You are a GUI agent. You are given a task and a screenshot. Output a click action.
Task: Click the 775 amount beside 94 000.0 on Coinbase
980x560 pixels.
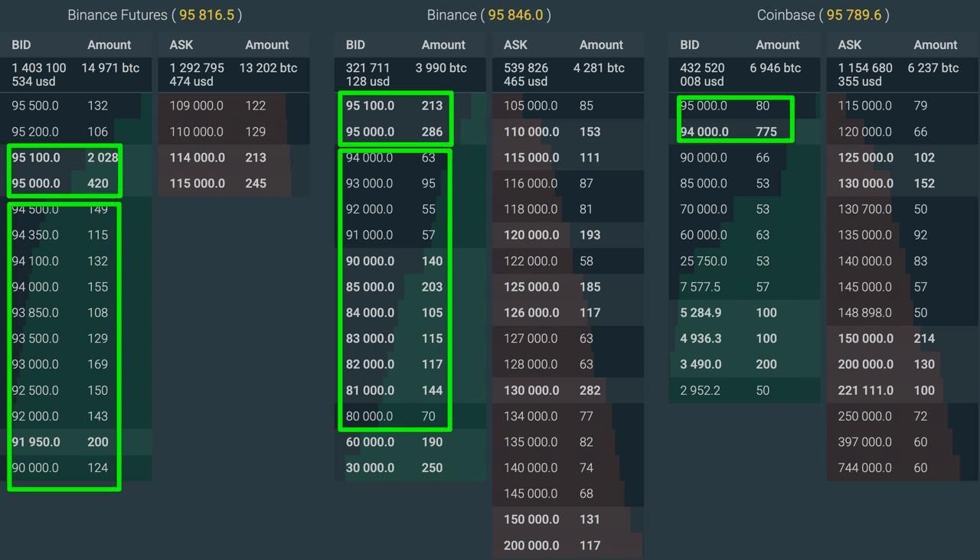[x=766, y=132]
